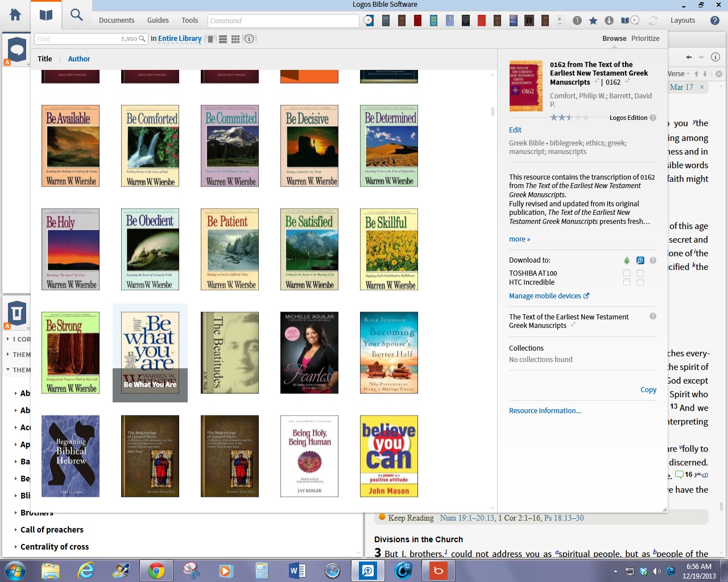The height and width of the screenshot is (582, 728).
Task: Click the bookmark shield panel icon
Action: 17,313
